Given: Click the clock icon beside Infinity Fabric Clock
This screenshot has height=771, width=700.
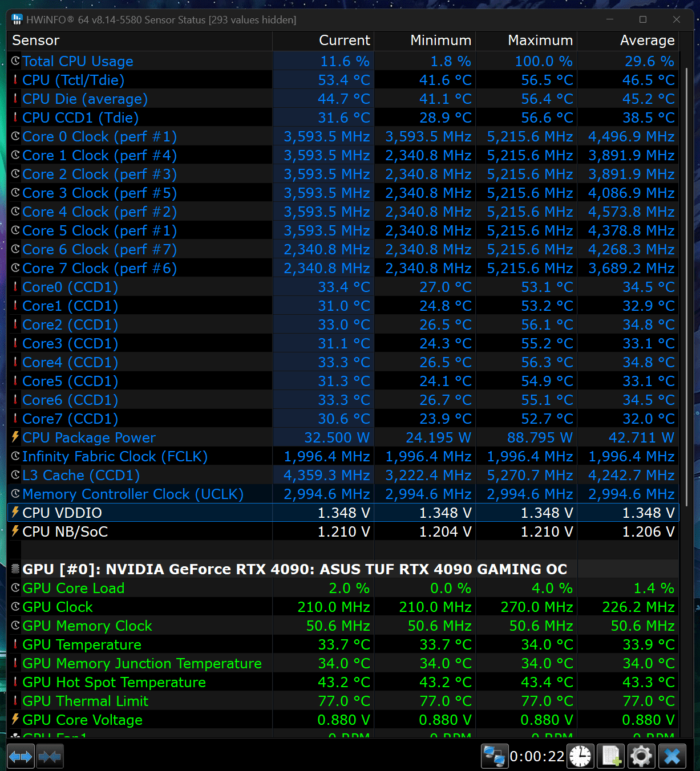Looking at the screenshot, I should (15, 456).
